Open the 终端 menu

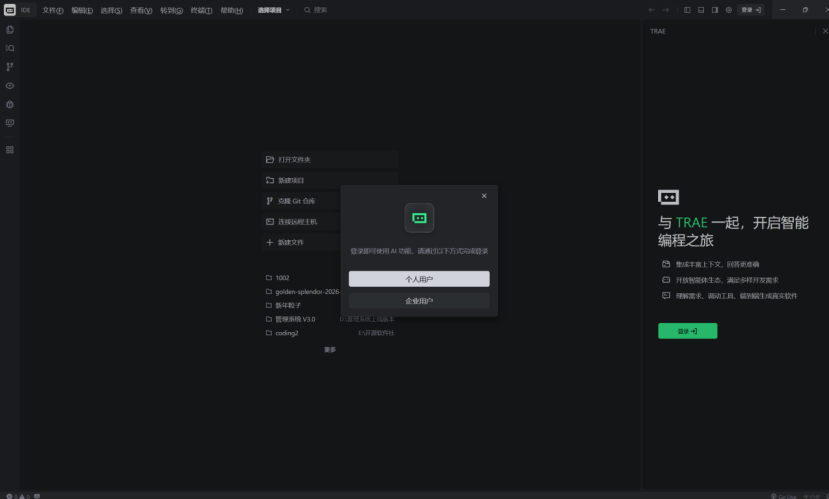click(x=200, y=10)
